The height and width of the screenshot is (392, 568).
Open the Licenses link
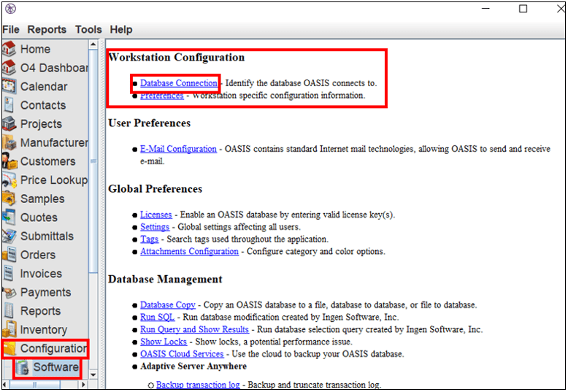(156, 215)
